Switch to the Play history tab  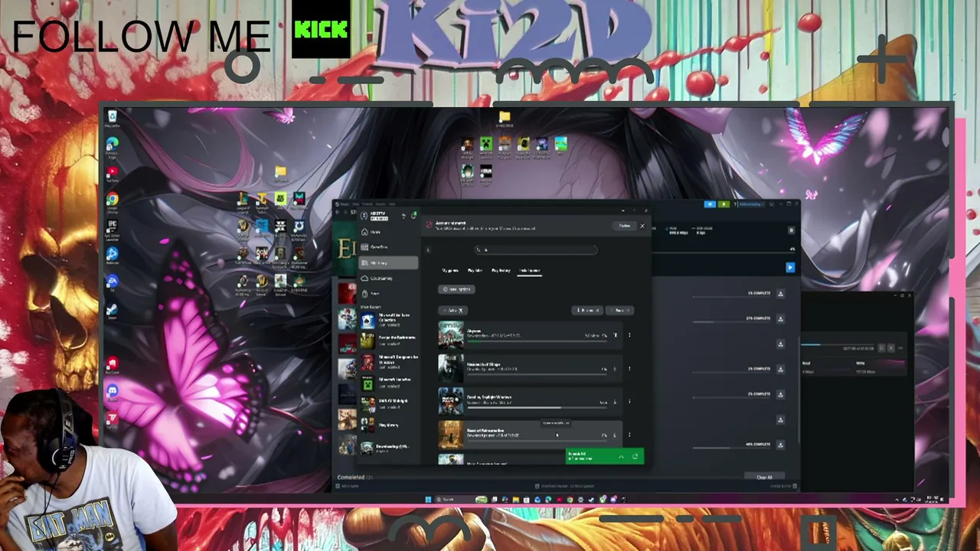tap(501, 271)
